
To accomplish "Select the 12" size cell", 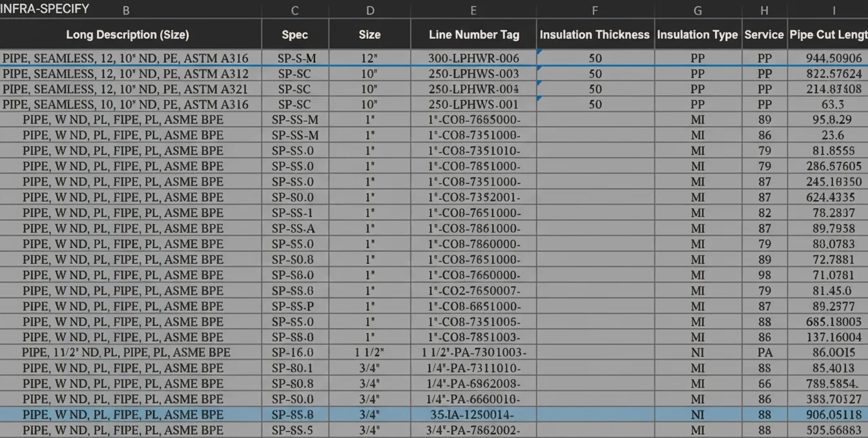I will (369, 58).
